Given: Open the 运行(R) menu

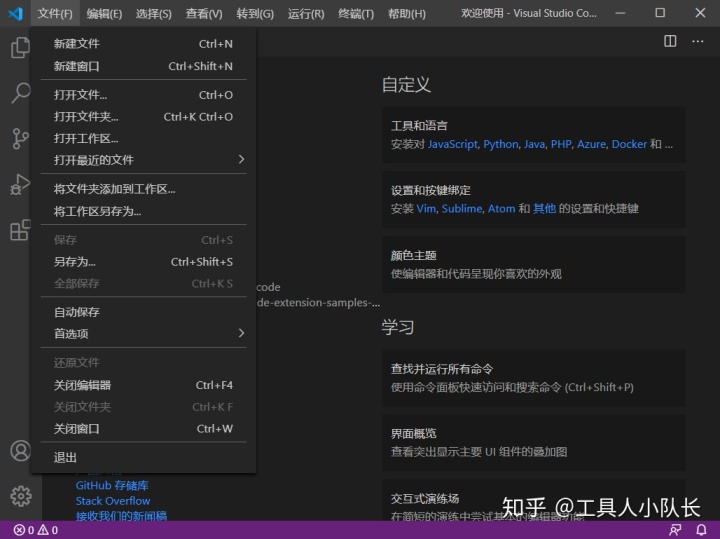Looking at the screenshot, I should pos(306,14).
